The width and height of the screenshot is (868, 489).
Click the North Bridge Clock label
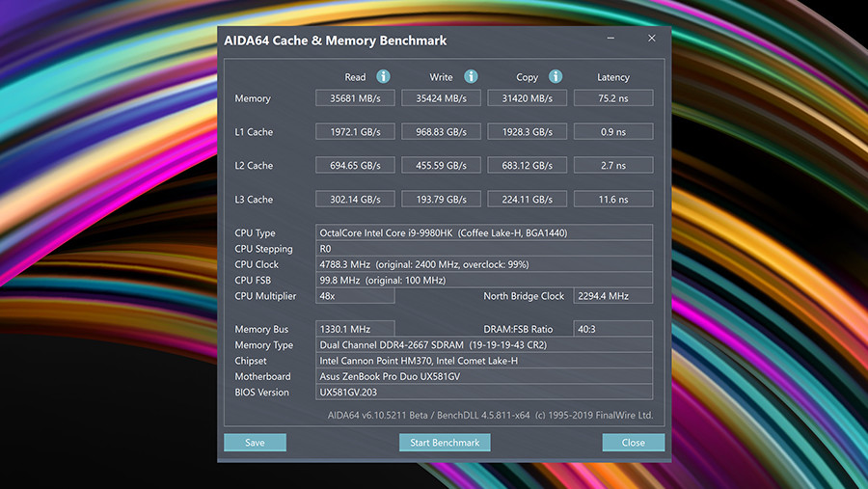(x=524, y=296)
